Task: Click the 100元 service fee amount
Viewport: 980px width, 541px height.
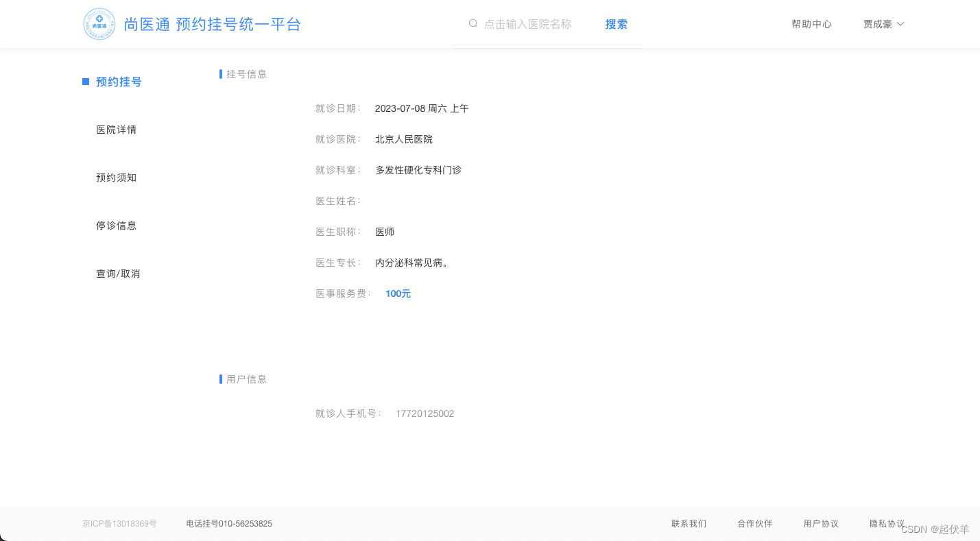Action: pyautogui.click(x=398, y=293)
